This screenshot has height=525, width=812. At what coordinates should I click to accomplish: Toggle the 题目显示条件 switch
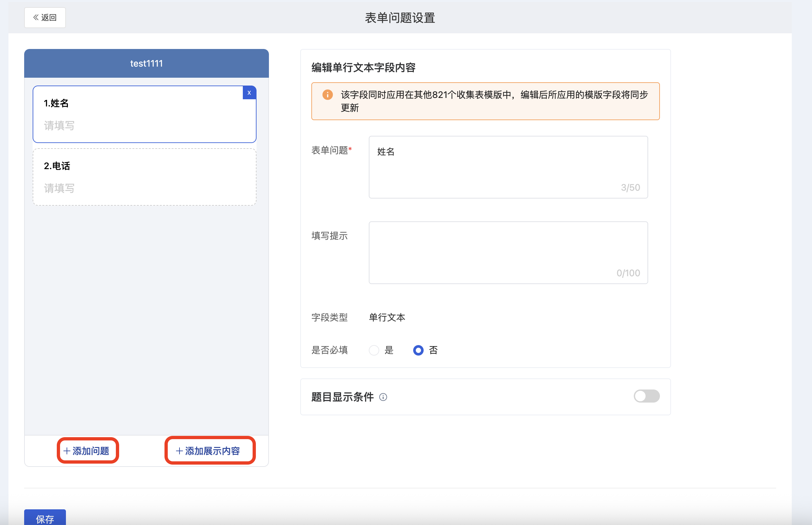tap(647, 396)
